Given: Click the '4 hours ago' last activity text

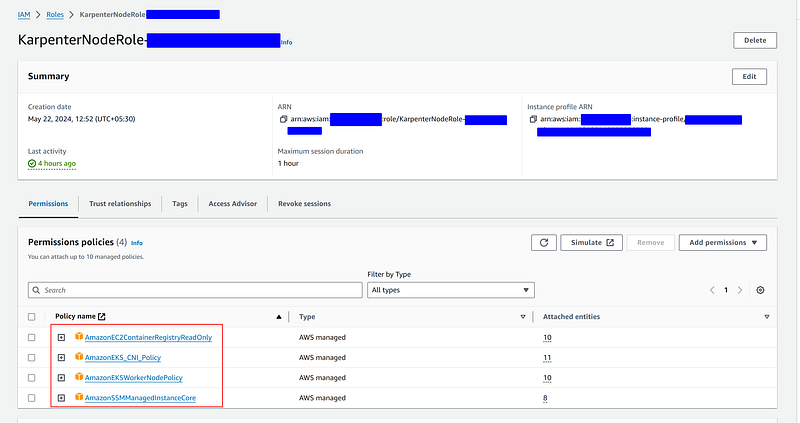Looking at the screenshot, I should point(57,164).
